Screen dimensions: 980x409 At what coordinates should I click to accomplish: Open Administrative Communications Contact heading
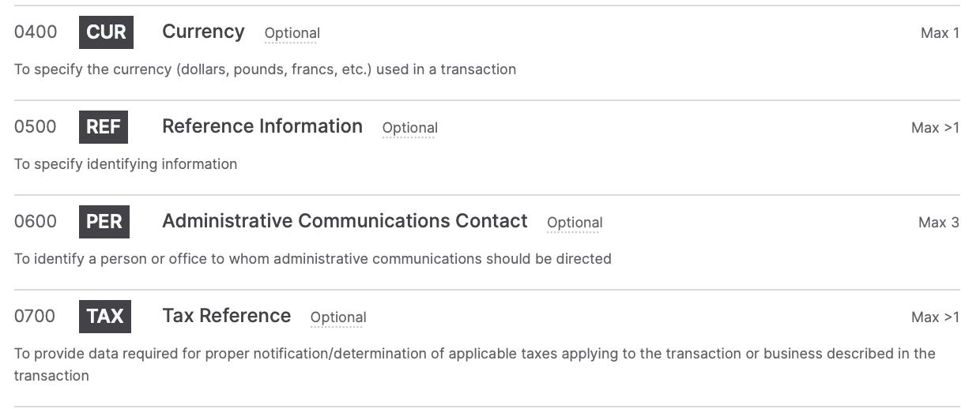(x=345, y=221)
